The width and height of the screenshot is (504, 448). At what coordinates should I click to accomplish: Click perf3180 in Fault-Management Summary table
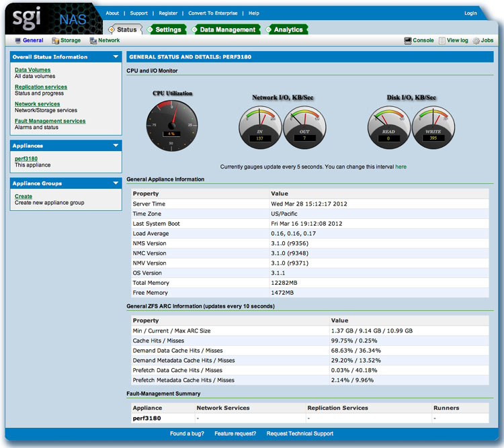[146, 418]
